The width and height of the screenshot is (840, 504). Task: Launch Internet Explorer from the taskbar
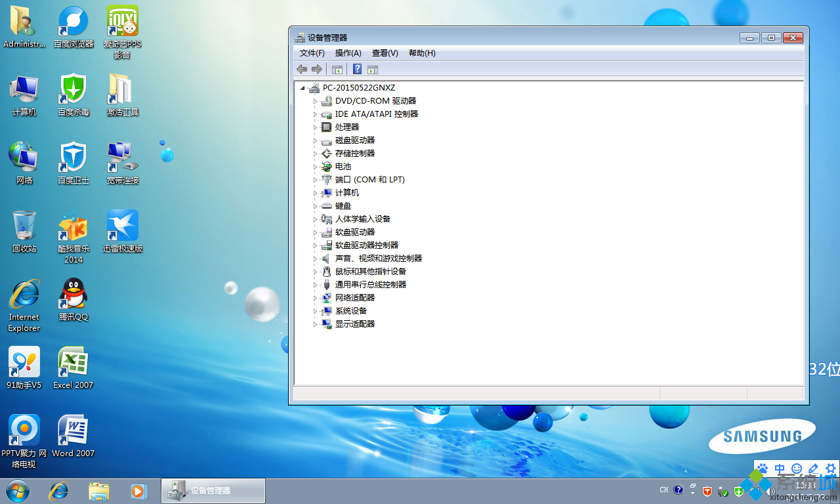[59, 490]
